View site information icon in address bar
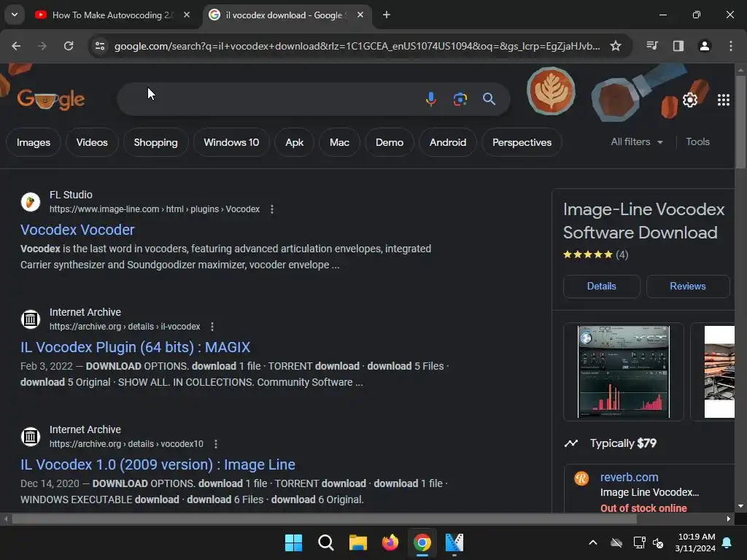The height and width of the screenshot is (560, 747). click(x=100, y=46)
